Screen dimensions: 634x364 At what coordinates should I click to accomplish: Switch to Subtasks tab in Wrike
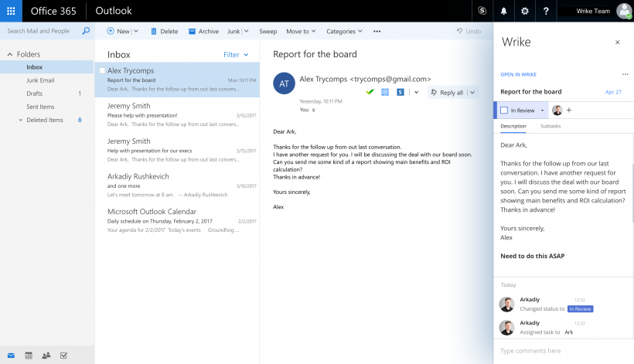pos(550,127)
